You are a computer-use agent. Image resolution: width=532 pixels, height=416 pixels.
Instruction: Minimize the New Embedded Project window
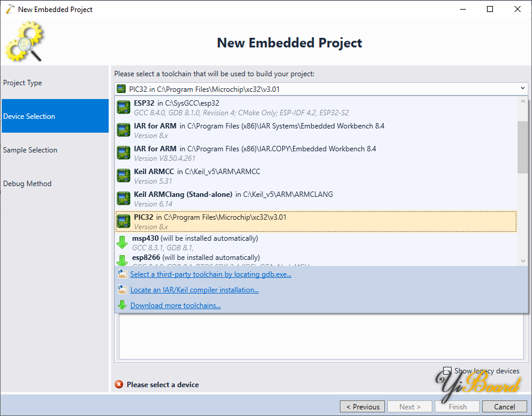pos(463,9)
